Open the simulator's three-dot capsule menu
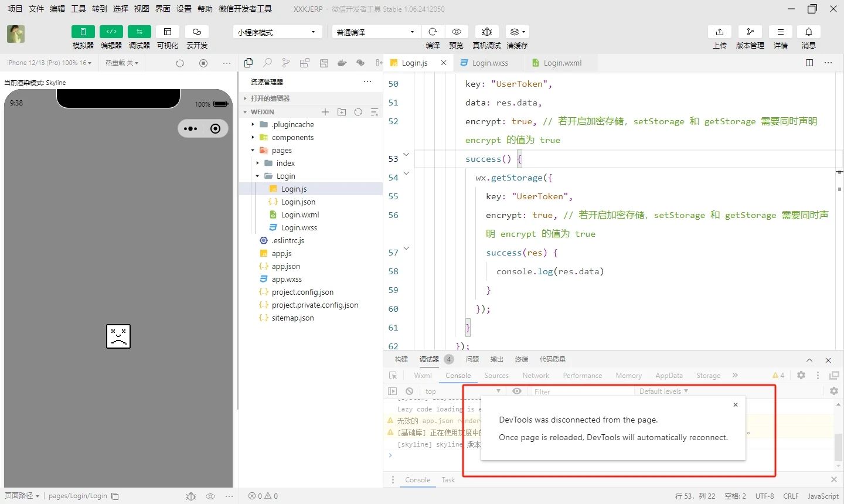The width and height of the screenshot is (844, 504). [190, 129]
